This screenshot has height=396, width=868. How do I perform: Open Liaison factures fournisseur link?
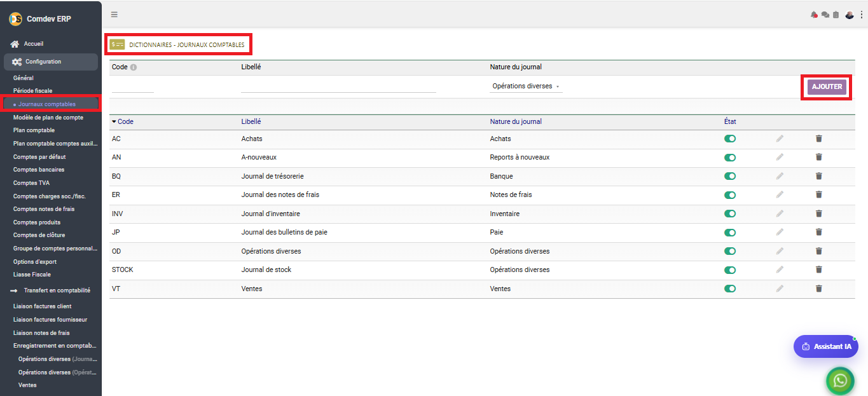50,320
